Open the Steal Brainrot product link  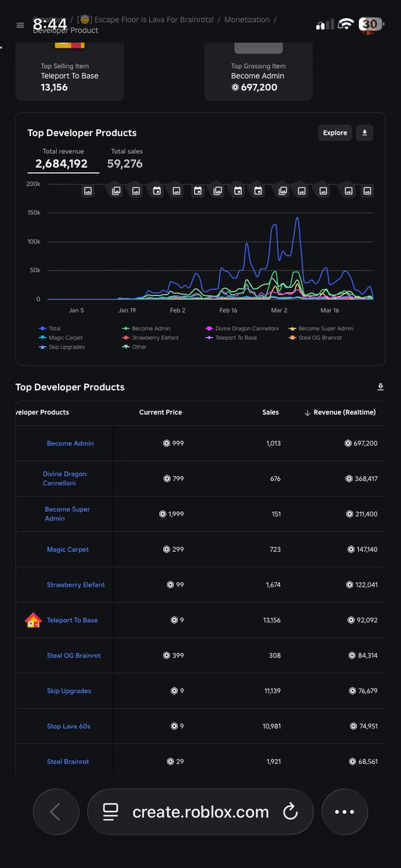(68, 762)
